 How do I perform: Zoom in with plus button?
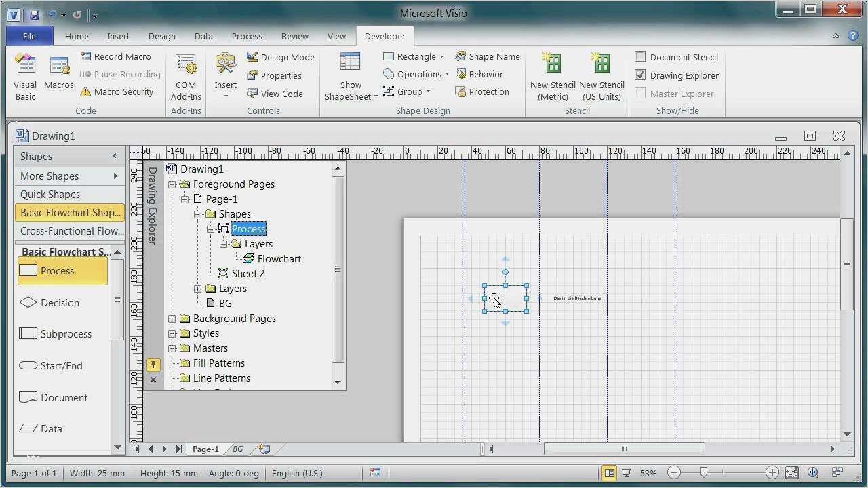(x=772, y=472)
